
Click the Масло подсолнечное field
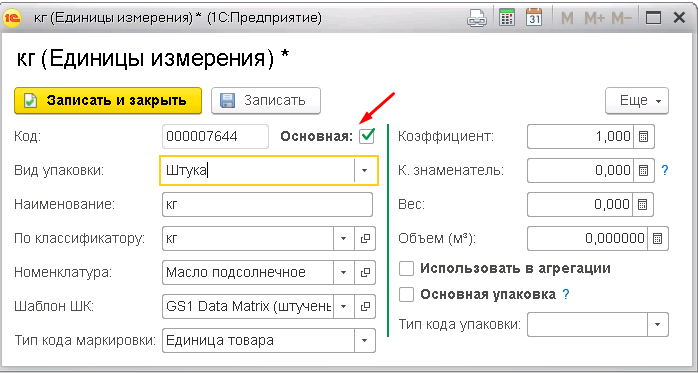[248, 272]
